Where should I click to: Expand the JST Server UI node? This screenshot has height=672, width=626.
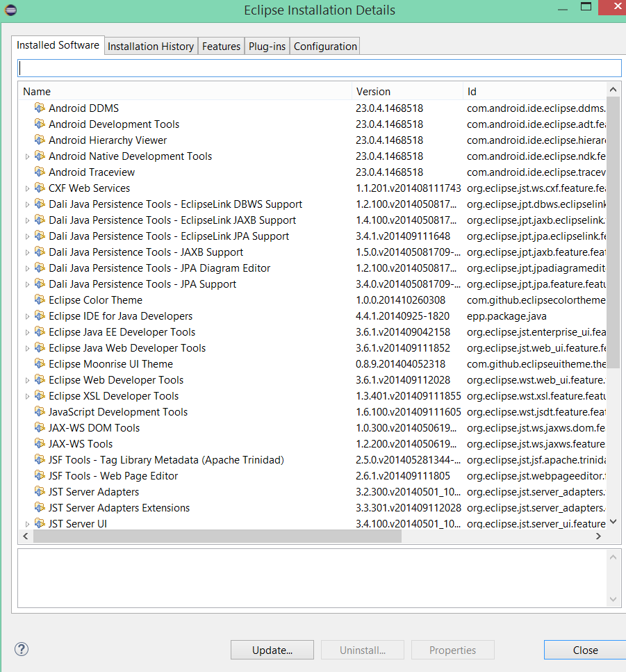27,524
